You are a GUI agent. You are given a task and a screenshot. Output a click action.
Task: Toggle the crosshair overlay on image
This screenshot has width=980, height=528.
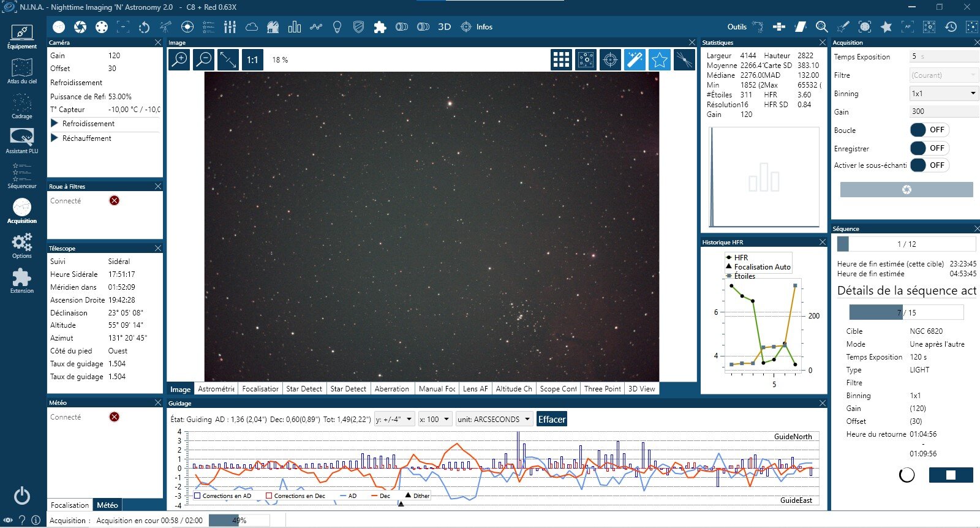tap(610, 59)
